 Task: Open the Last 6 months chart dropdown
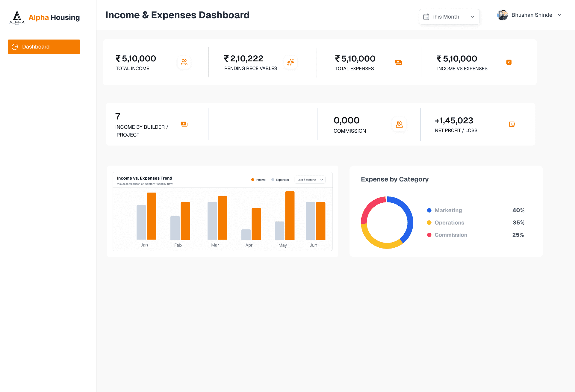[310, 180]
